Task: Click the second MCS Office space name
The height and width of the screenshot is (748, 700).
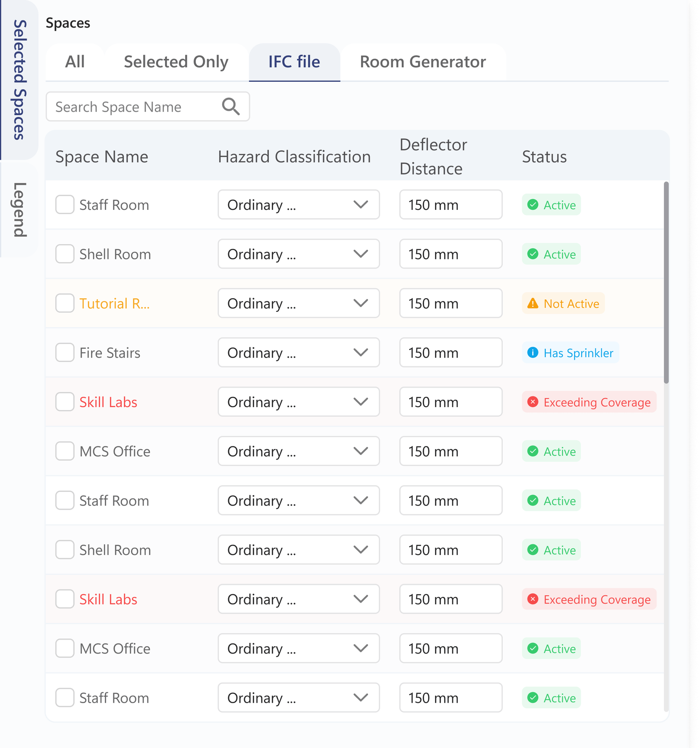Action: point(115,648)
